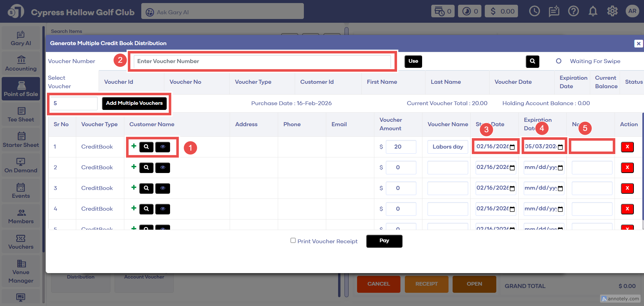Open the clock history icon
Screen dimensions: 644x306
pyautogui.click(x=534, y=12)
